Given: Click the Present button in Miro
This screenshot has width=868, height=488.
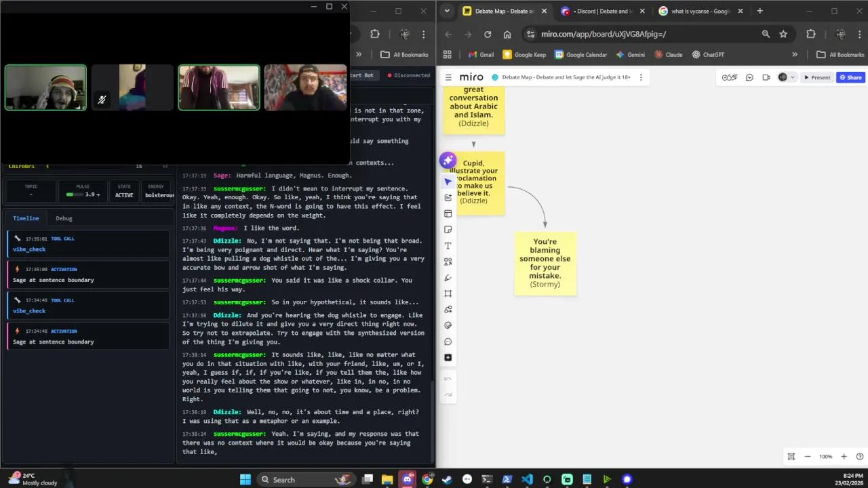Looking at the screenshot, I should coord(817,77).
